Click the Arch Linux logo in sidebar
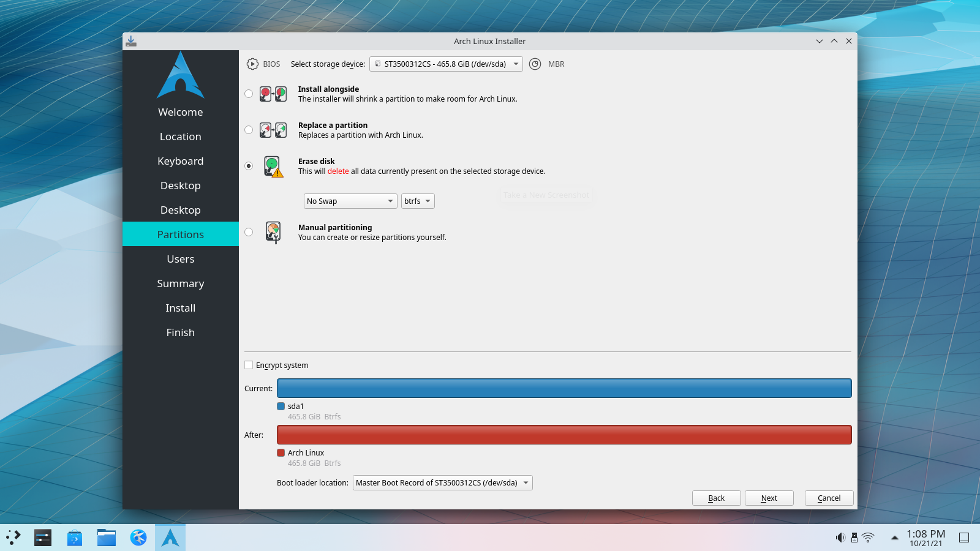Image resolution: width=980 pixels, height=551 pixels. (x=181, y=75)
